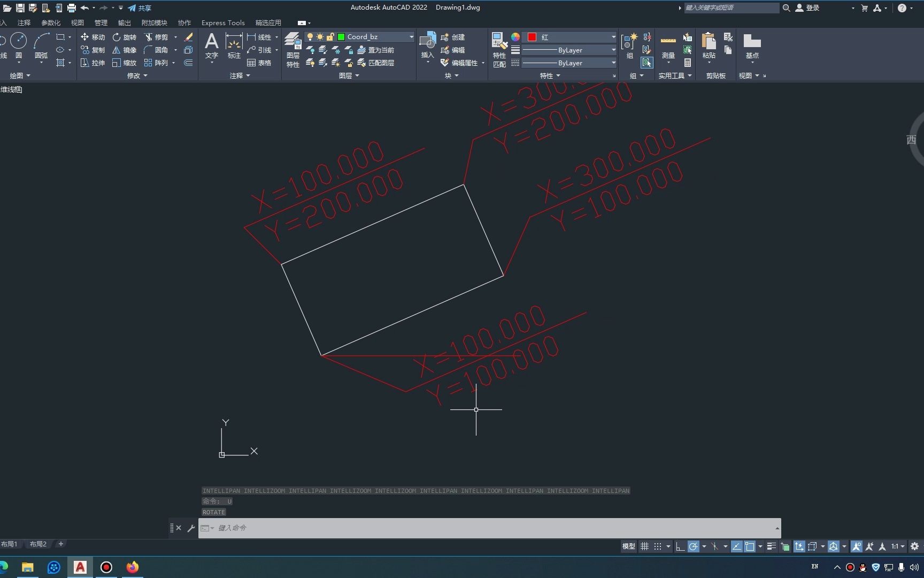
Task: Open the 参数化 ribbon tab
Action: [51, 22]
